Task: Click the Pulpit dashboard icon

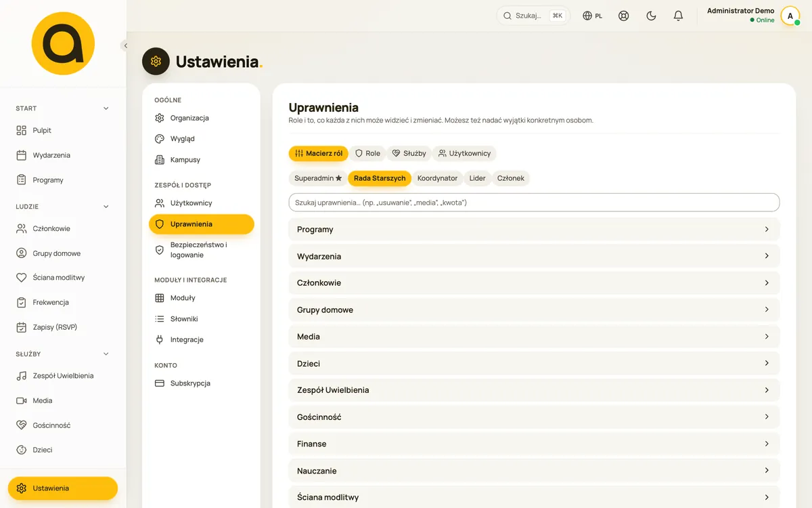Action: point(21,130)
